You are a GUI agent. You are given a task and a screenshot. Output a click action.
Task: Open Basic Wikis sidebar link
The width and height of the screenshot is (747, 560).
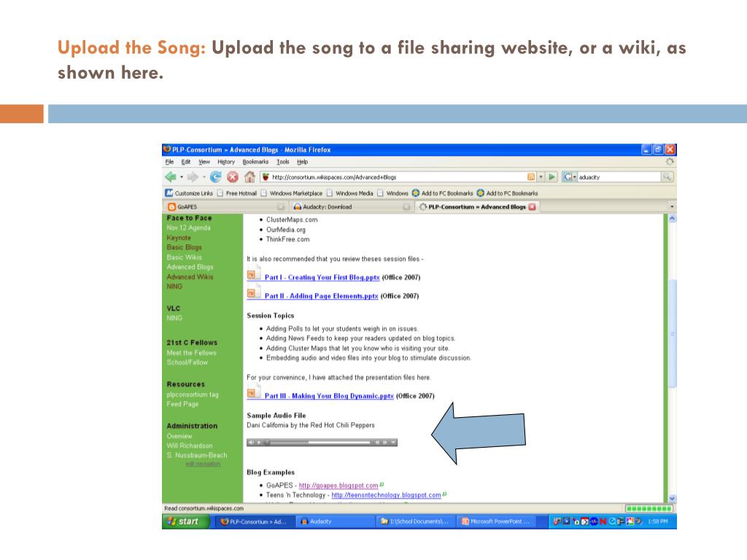click(184, 257)
